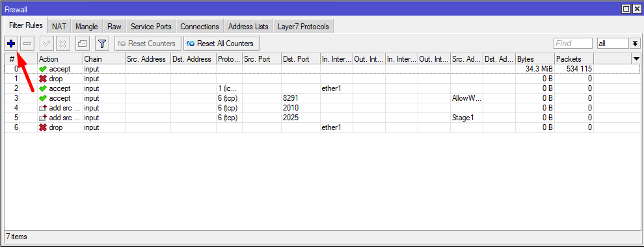Click green accept icon in rule 3
Viewport: 644px width, 247px height.
point(43,98)
